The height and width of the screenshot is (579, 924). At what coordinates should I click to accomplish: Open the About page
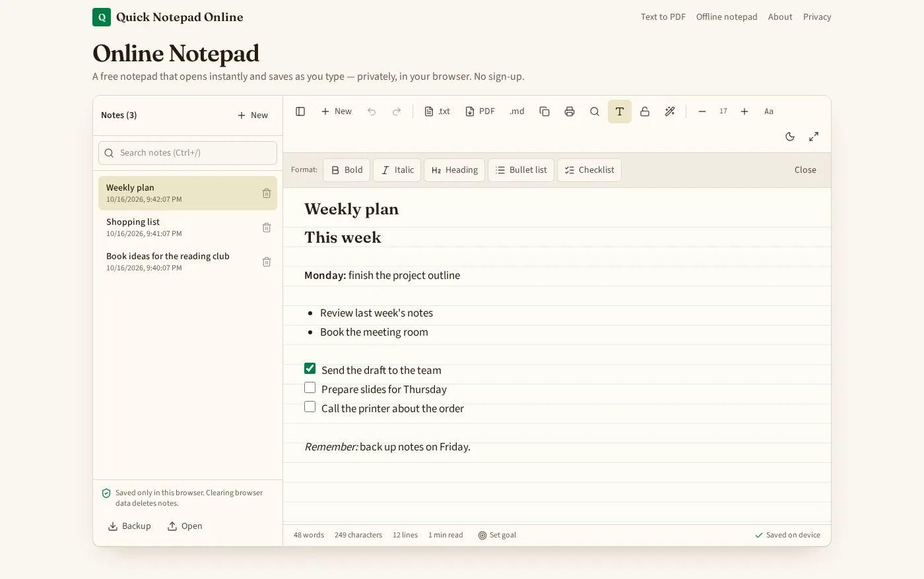tap(780, 17)
